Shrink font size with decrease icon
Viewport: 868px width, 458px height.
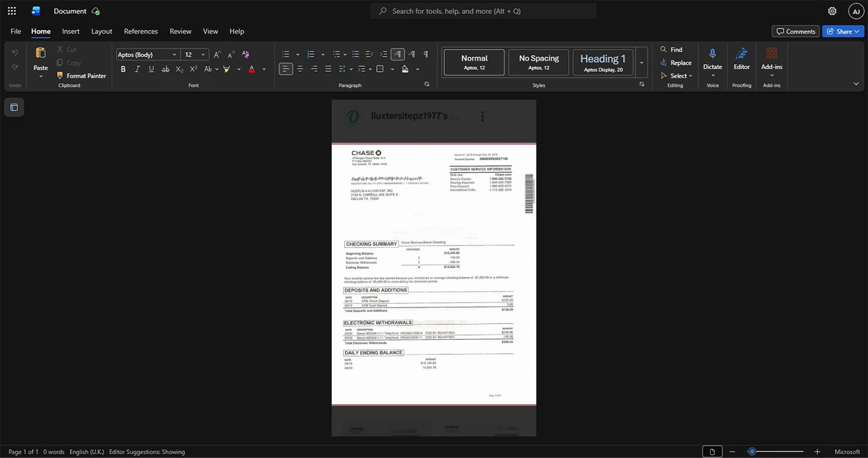click(231, 55)
